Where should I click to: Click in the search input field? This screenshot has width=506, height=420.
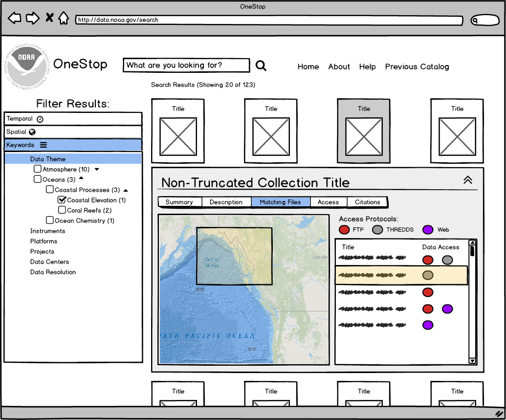pyautogui.click(x=186, y=65)
